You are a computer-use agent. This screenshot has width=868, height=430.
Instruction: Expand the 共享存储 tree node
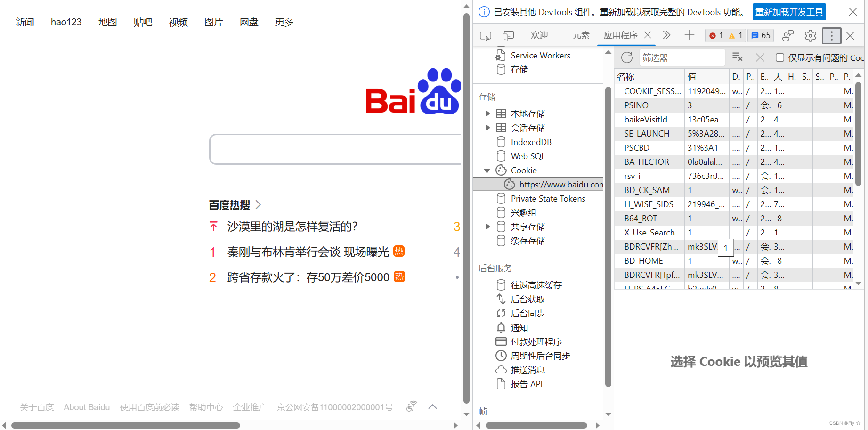point(487,227)
